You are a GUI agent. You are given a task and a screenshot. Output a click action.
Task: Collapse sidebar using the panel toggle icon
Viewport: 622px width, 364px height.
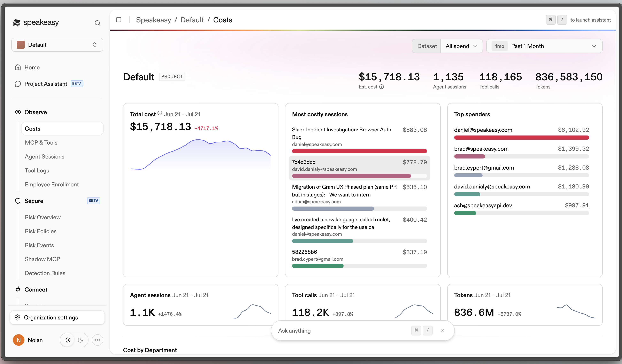(119, 20)
